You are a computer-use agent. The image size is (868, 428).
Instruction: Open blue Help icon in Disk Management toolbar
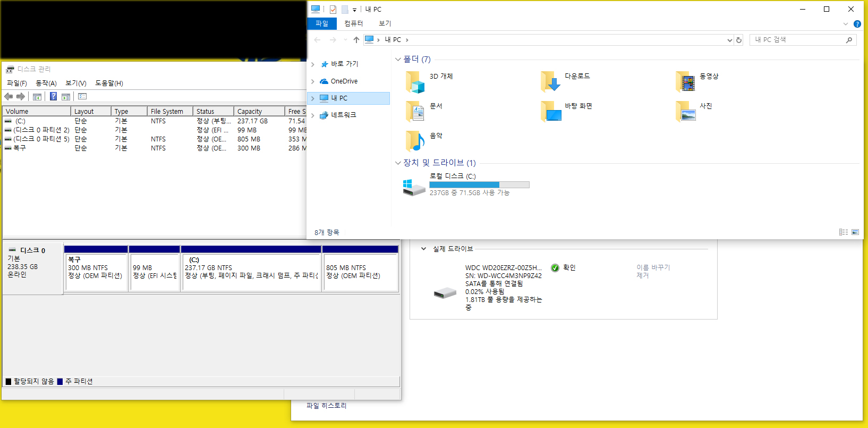[x=53, y=96]
